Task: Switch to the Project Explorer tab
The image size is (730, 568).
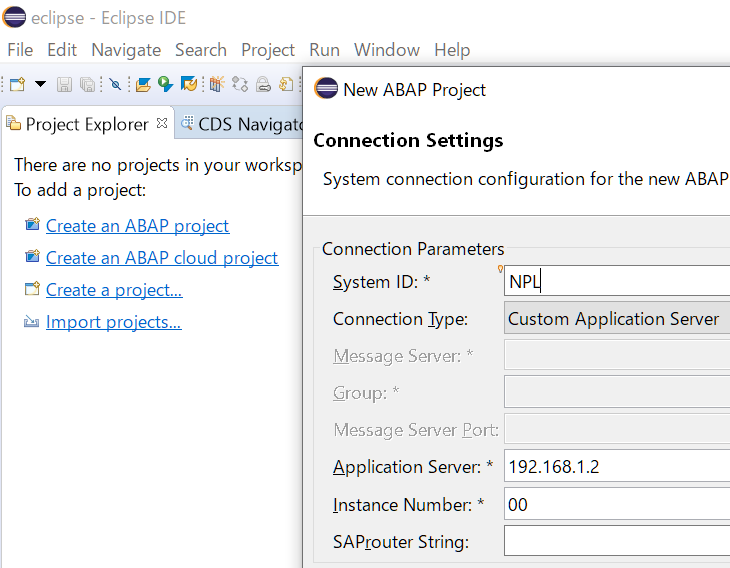Action: (x=88, y=123)
